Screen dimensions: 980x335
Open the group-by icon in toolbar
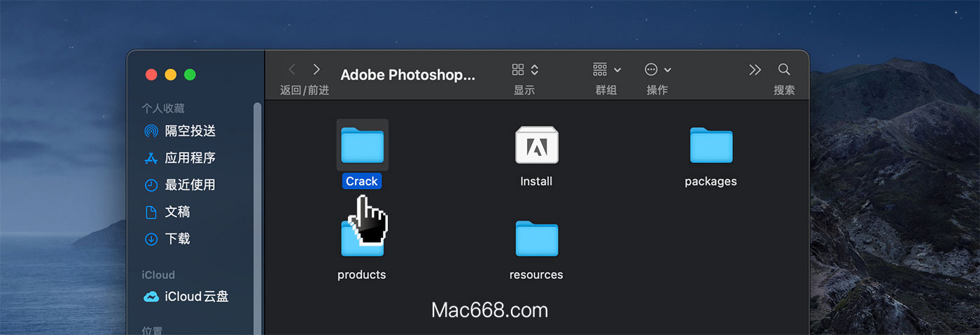[x=600, y=69]
